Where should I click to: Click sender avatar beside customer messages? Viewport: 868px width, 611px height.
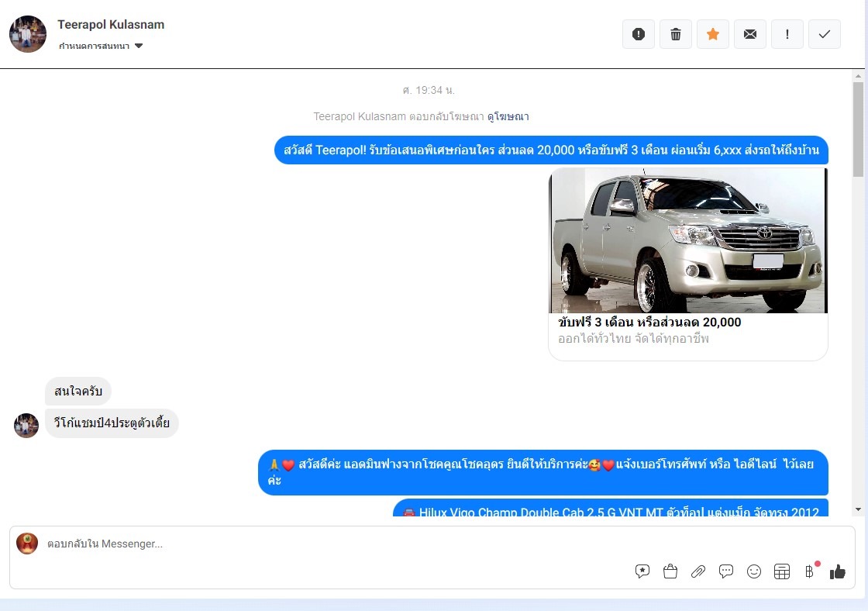pos(26,426)
